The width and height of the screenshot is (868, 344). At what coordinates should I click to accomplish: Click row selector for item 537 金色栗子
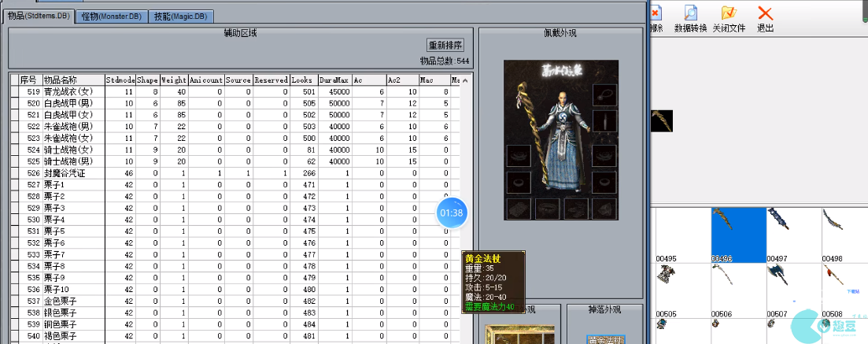click(14, 301)
